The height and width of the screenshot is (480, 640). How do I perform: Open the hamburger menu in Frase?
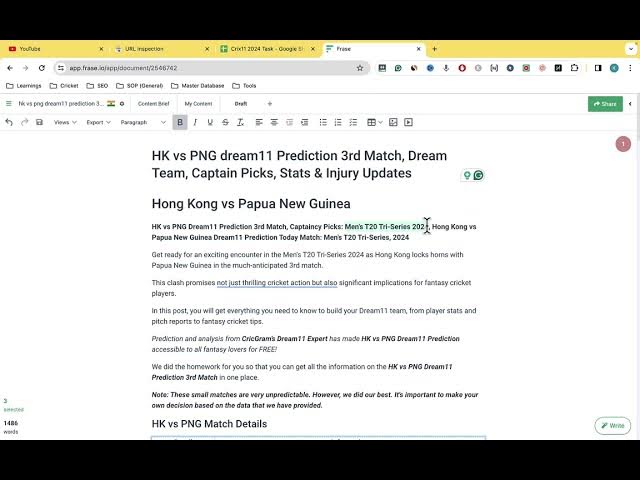tap(9, 104)
